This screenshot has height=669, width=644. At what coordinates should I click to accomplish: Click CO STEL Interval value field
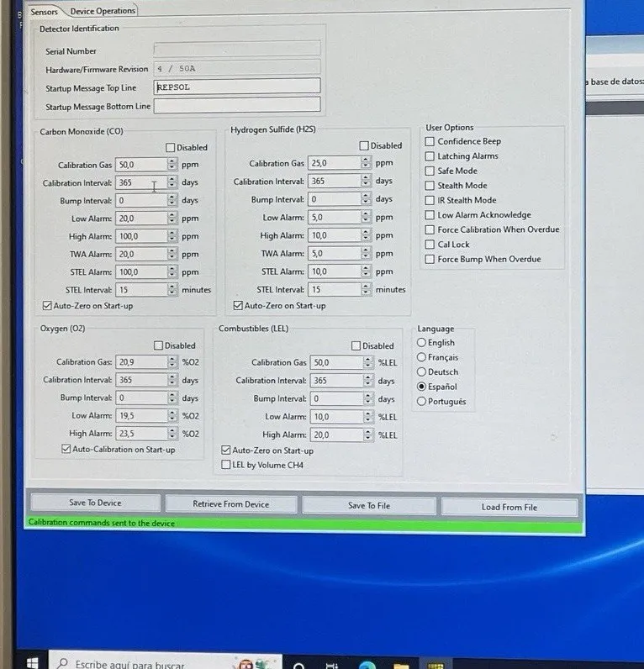[x=141, y=290]
